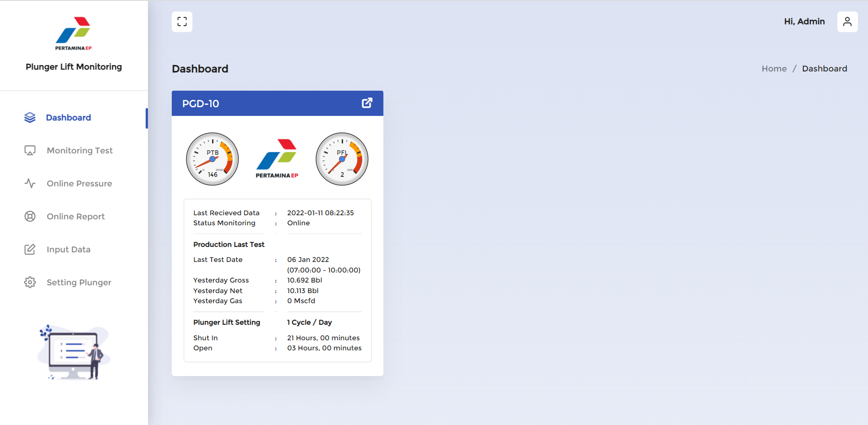This screenshot has height=425, width=868.
Task: Select Setting Plunger in sidebar
Action: coord(79,283)
